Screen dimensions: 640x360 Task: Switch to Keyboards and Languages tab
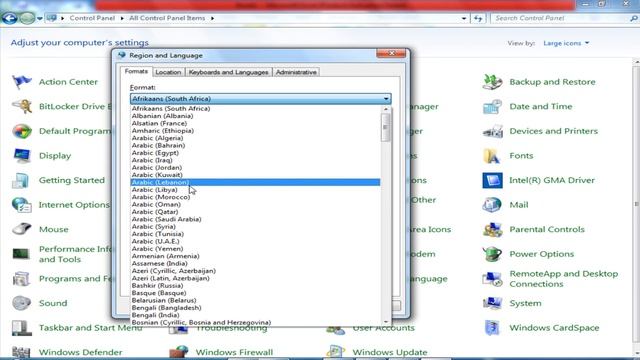(x=229, y=72)
